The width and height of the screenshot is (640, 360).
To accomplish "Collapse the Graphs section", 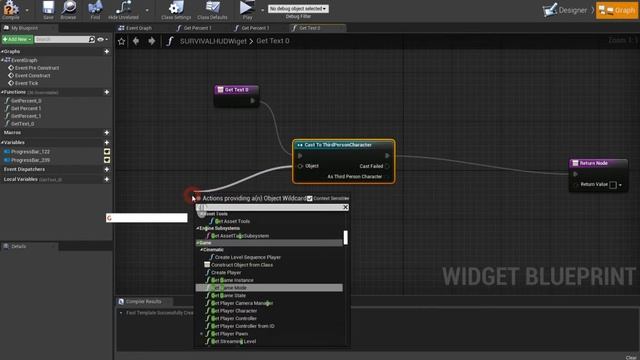I will [x=2, y=52].
